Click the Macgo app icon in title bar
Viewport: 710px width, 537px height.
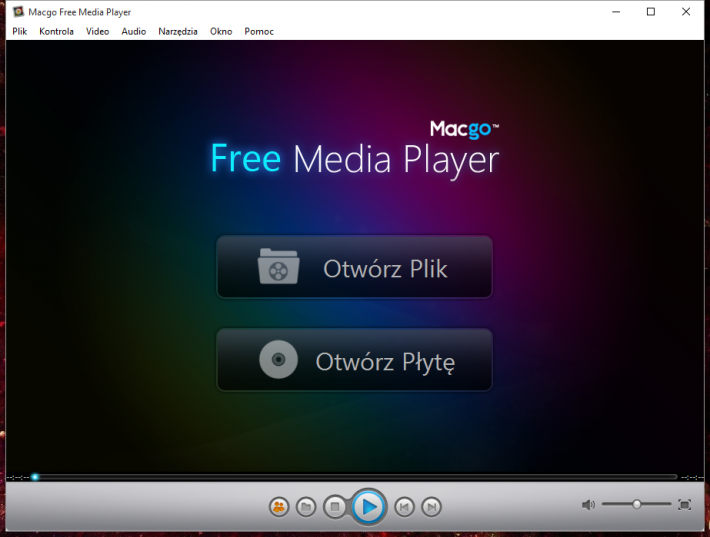[x=18, y=12]
